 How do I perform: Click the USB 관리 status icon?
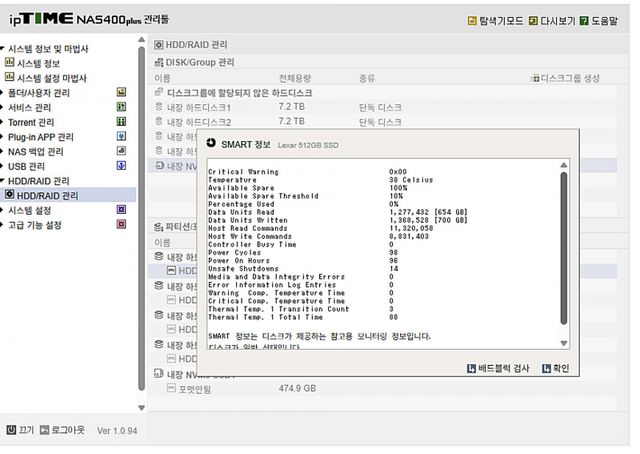coord(121,166)
